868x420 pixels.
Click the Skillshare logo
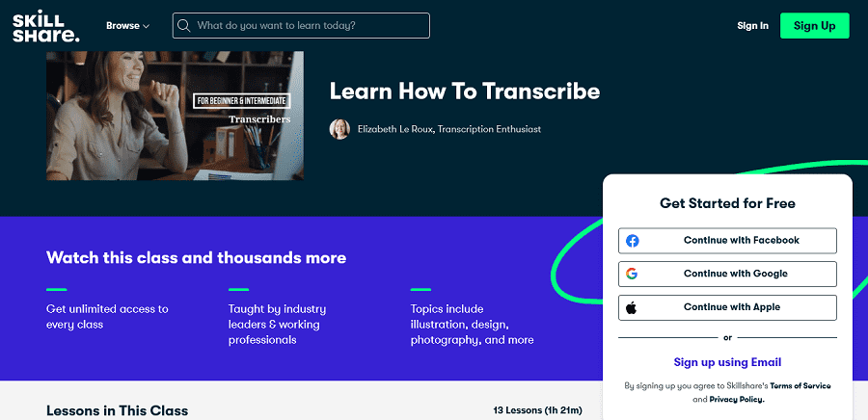click(46, 25)
